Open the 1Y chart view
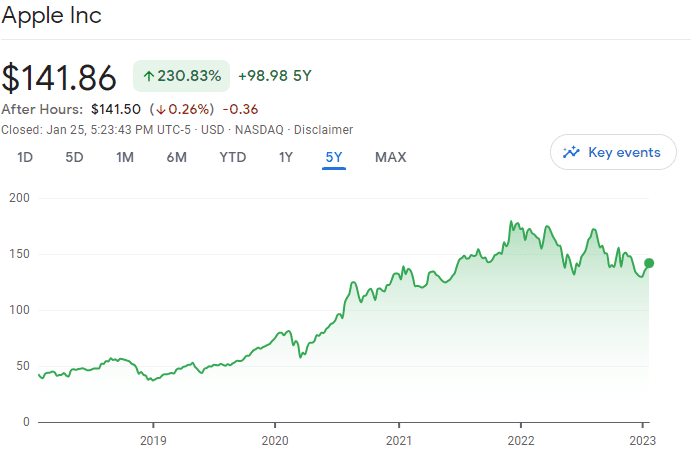 click(286, 156)
